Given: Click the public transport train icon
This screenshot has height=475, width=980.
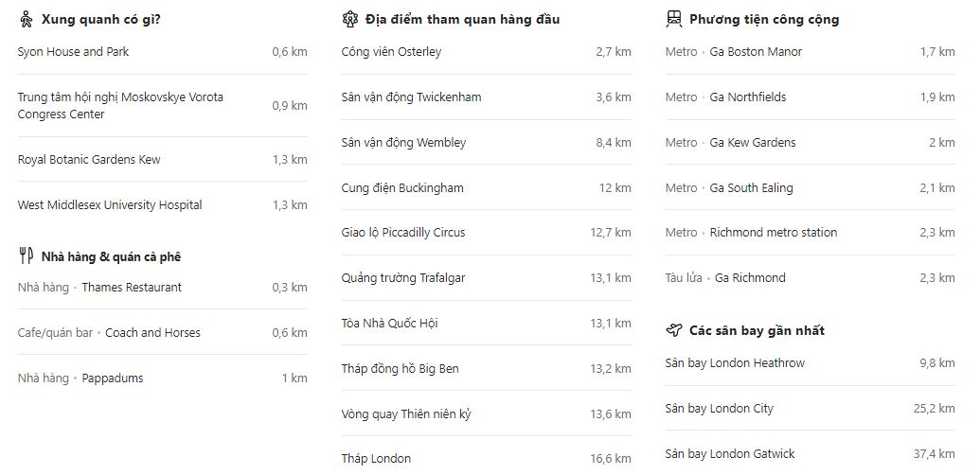Looking at the screenshot, I should point(674,19).
